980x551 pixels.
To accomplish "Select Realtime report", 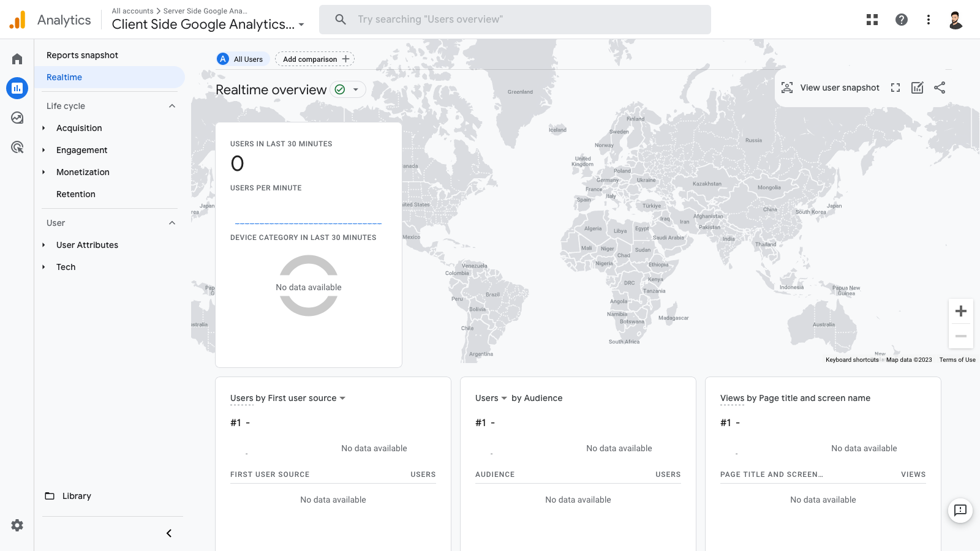I will [110, 77].
